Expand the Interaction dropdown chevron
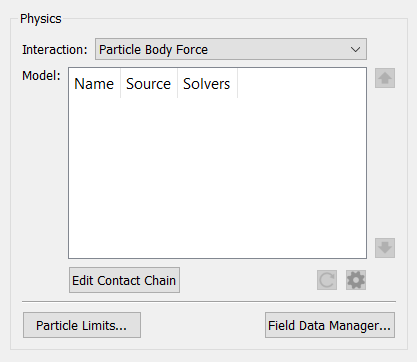Image resolution: width=417 pixels, height=362 pixels. point(355,50)
